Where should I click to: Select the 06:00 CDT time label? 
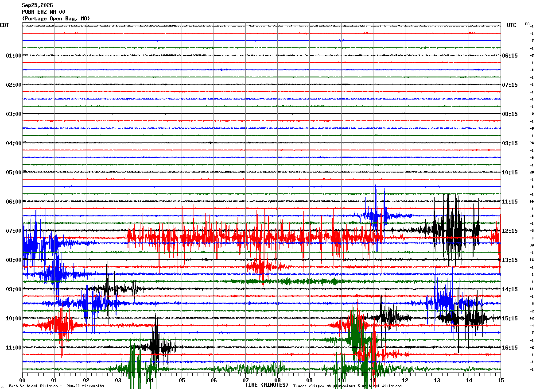[x=14, y=202]
